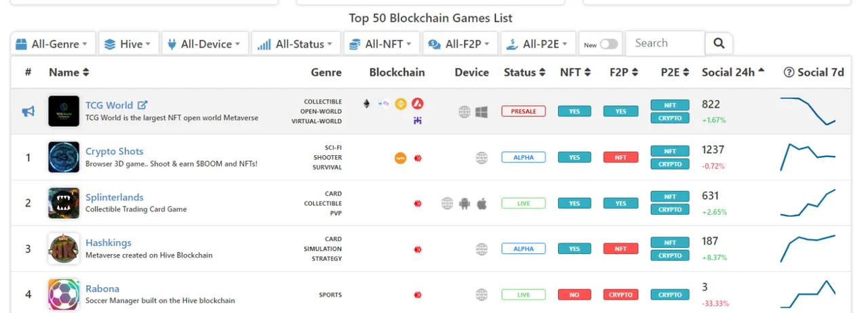Open the All-Status filter dropdown
868x313 pixels.
295,43
